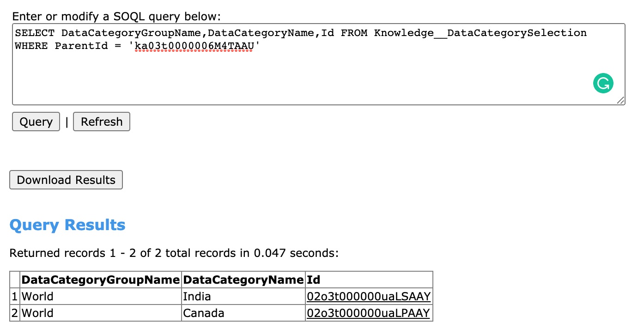
Task: Click the Query Results heading
Action: point(67,225)
